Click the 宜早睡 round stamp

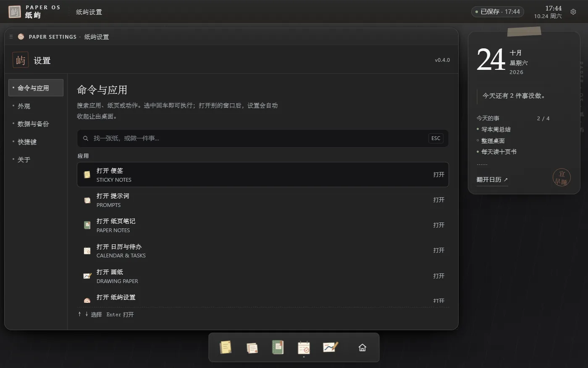pos(562,178)
